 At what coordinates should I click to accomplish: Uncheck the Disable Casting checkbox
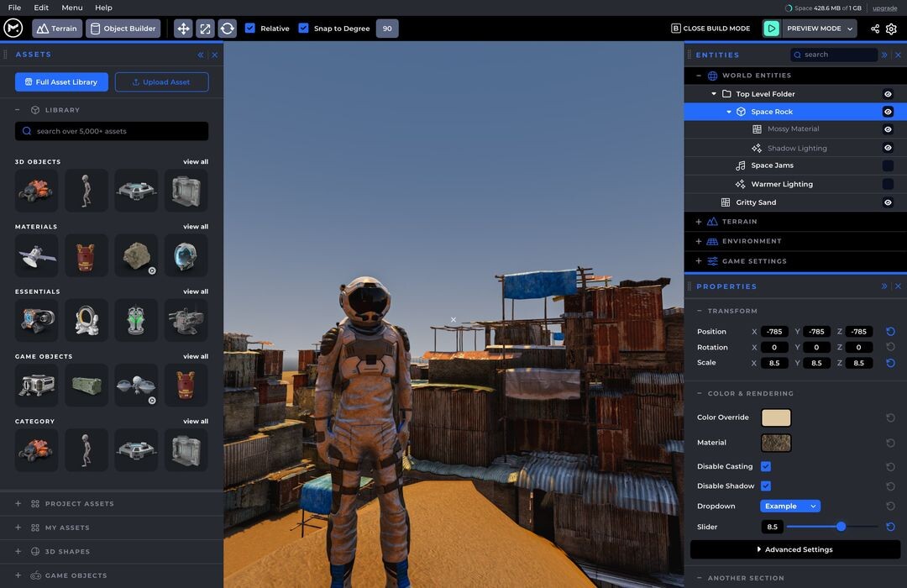766,466
